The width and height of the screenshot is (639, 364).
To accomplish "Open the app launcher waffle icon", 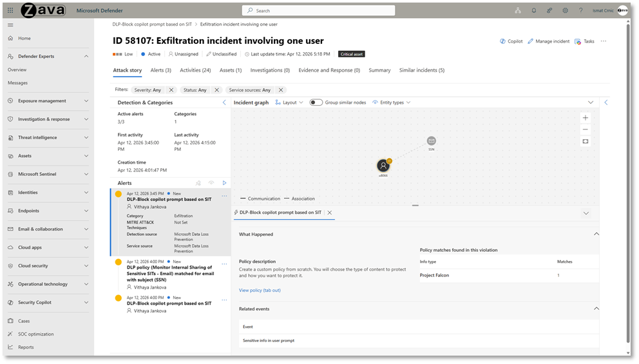I will pos(10,10).
